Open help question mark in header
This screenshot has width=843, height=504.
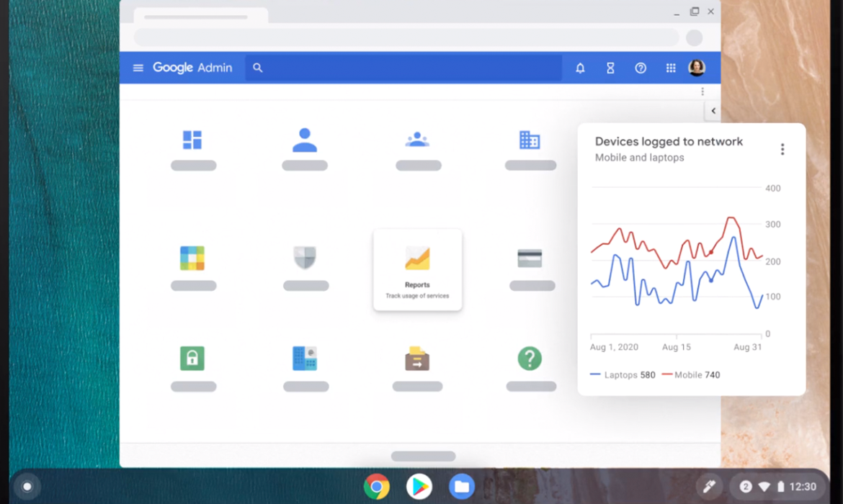pyautogui.click(x=641, y=68)
